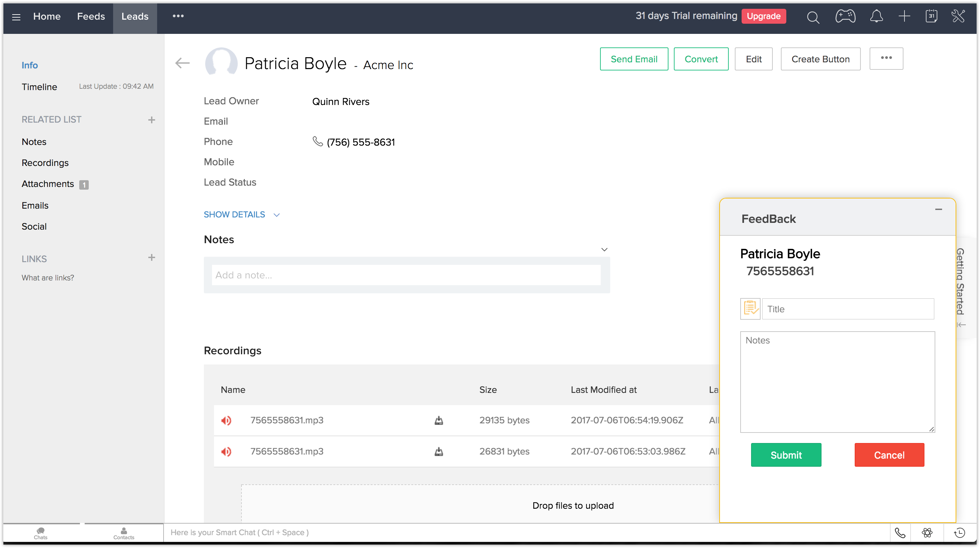Open recent items clock icon

(x=959, y=533)
